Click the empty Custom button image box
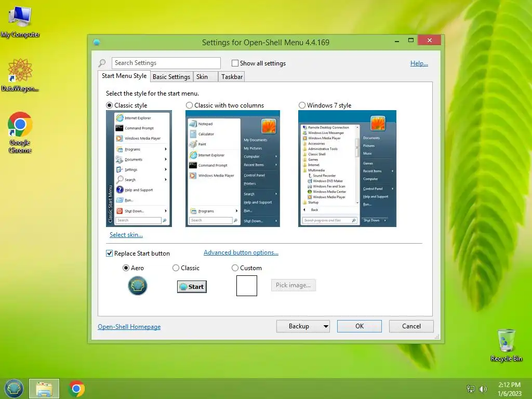The width and height of the screenshot is (532, 399). click(x=247, y=286)
